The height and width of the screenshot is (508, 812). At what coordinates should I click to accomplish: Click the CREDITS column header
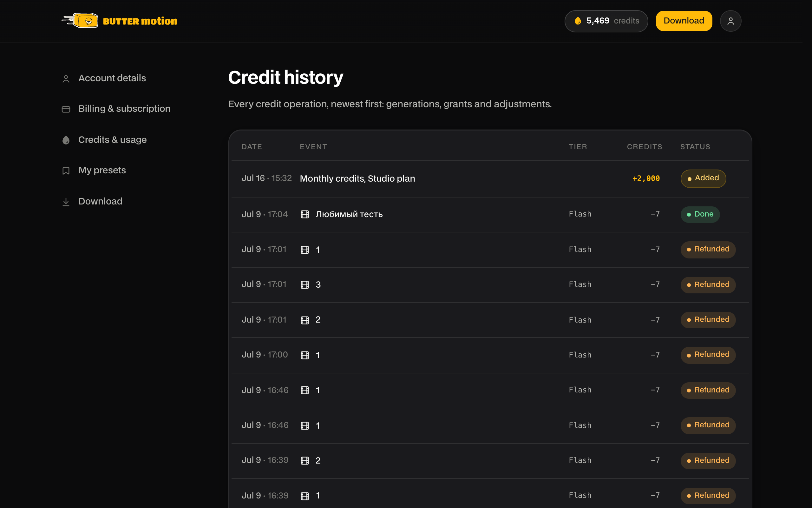[645, 147]
